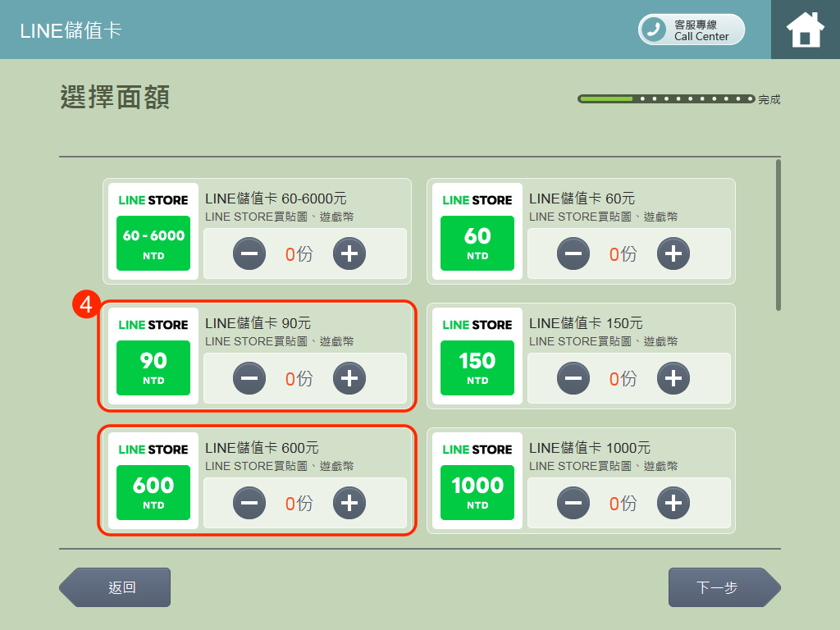
Task: Click the LINE儲值卡 60元 title
Action: tap(582, 199)
